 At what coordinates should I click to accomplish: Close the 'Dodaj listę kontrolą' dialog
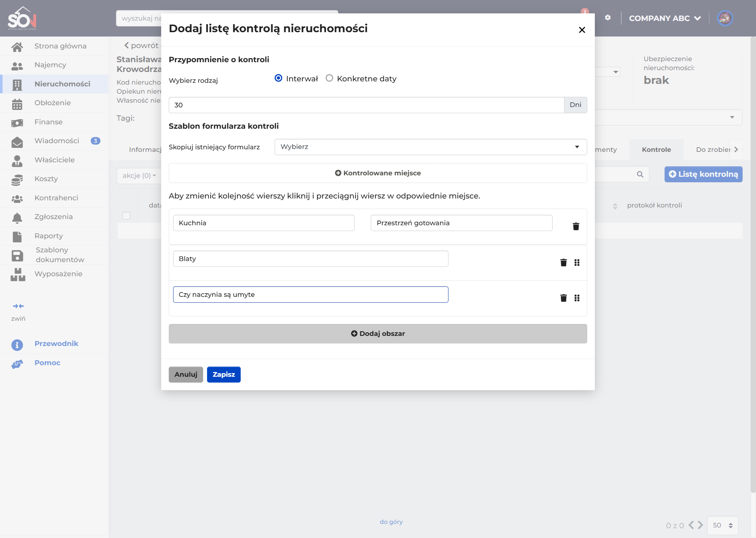click(x=582, y=30)
